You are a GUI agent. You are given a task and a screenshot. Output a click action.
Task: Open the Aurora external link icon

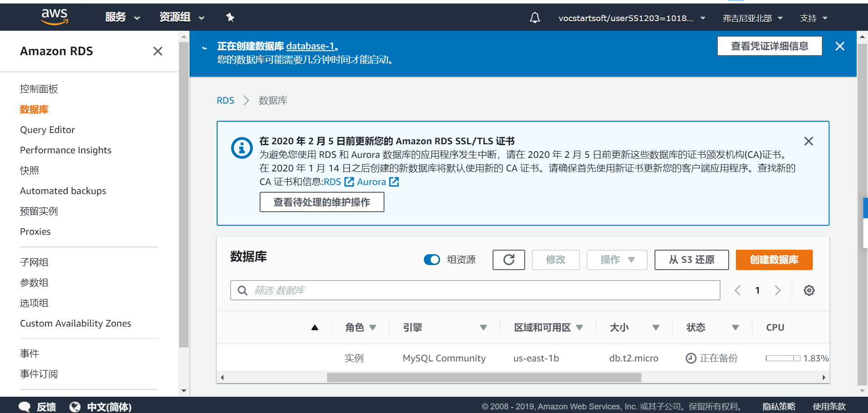tap(394, 182)
